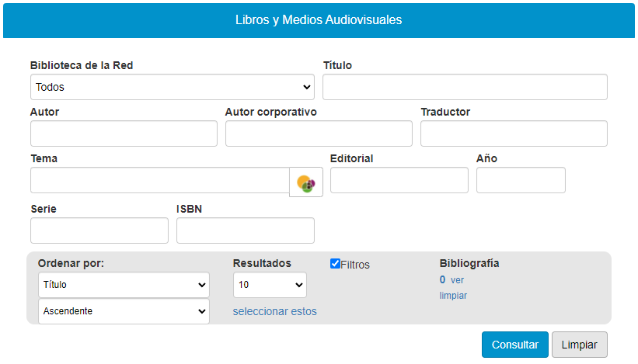Follow the 'seleccionar estos' link
This screenshot has height=364, width=638.
(x=275, y=312)
